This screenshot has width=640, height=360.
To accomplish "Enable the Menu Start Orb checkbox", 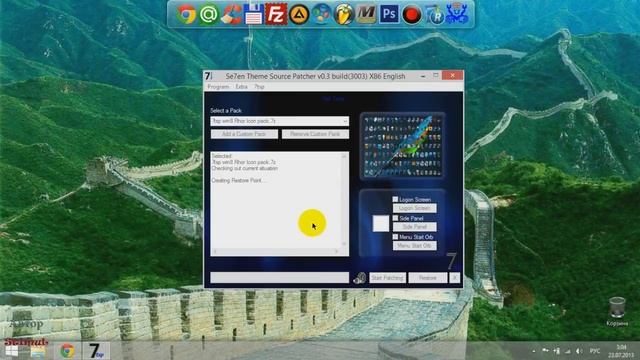I will click(x=395, y=237).
